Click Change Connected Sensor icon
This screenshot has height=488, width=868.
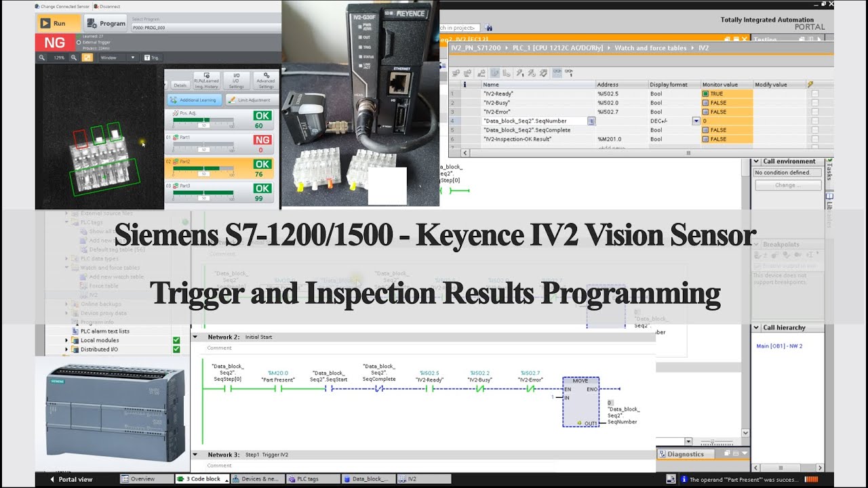(38, 6)
